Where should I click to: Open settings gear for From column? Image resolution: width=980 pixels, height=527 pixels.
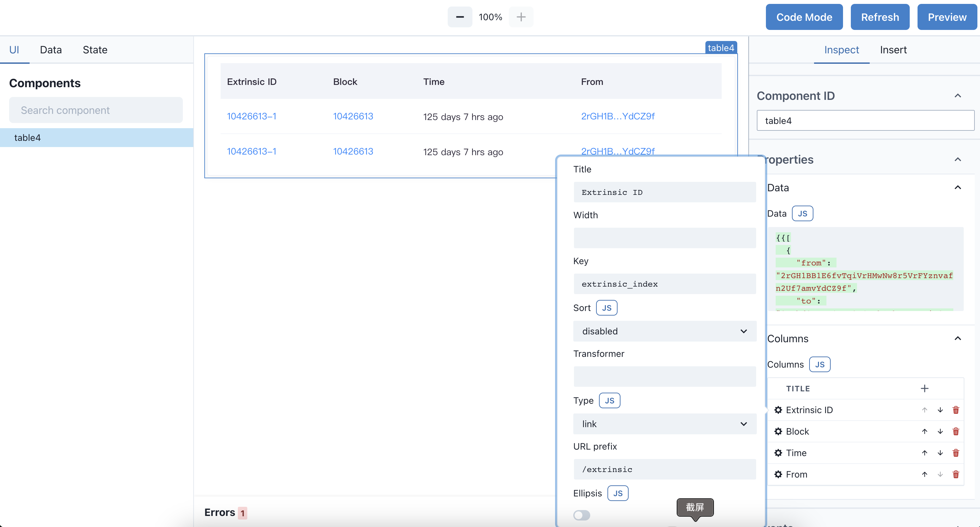click(x=778, y=474)
